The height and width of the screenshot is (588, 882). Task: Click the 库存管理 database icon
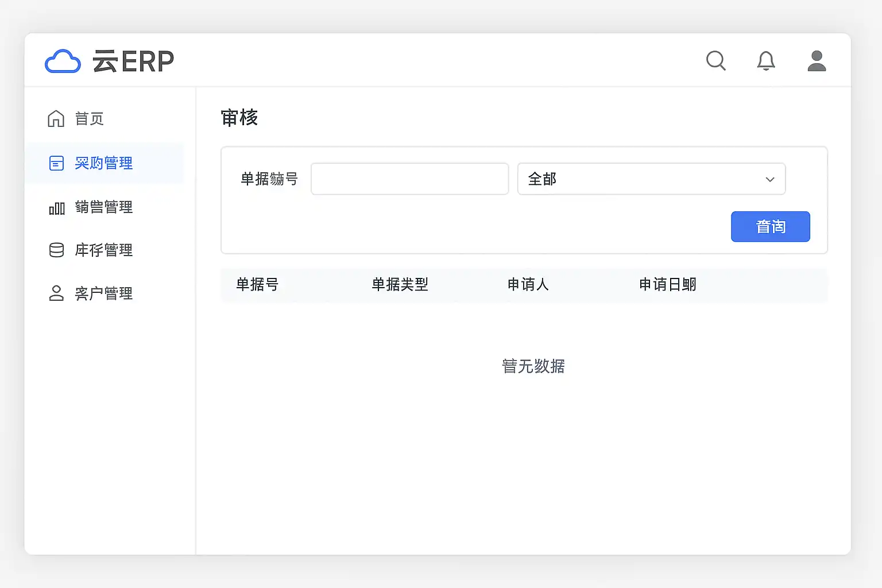[x=56, y=250]
